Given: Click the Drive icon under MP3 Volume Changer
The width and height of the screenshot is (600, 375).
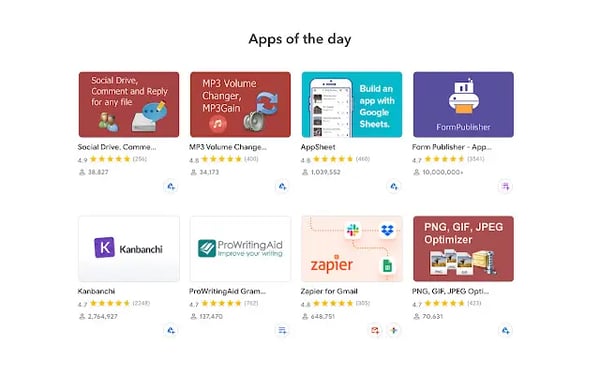Looking at the screenshot, I should (282, 186).
